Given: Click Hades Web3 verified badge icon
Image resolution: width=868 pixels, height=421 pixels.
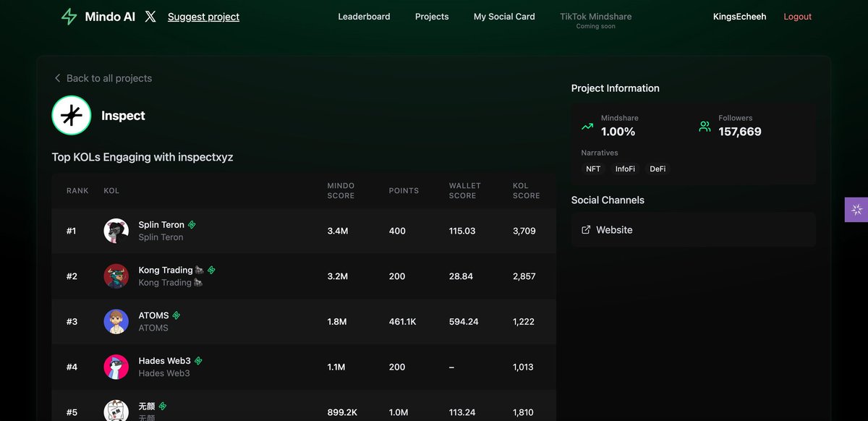Looking at the screenshot, I should [198, 360].
